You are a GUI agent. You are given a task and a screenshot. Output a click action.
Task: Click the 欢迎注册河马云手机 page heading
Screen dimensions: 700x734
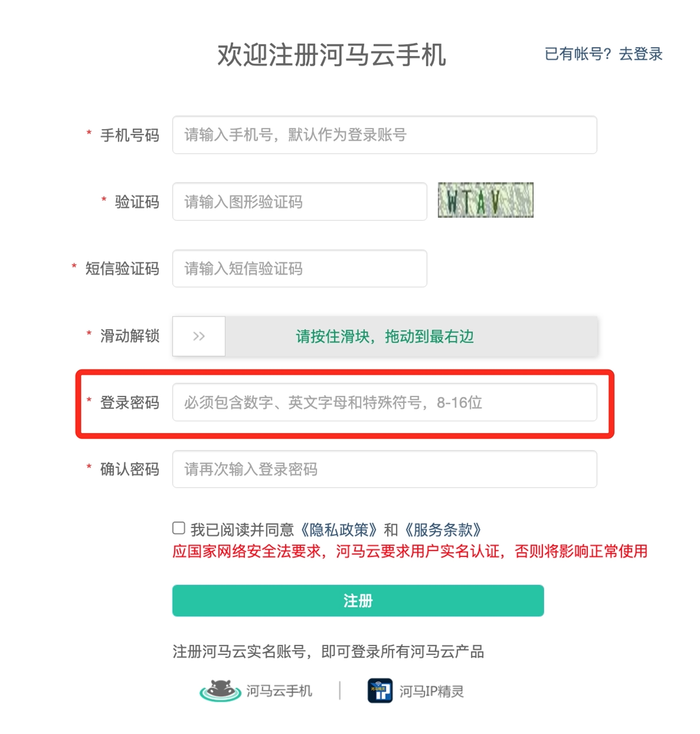click(331, 55)
